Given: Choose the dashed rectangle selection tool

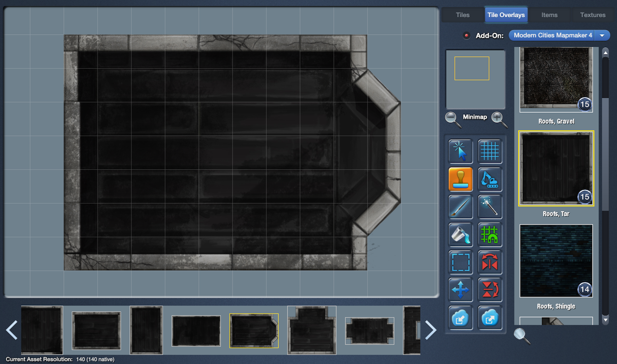Looking at the screenshot, I should click(460, 262).
